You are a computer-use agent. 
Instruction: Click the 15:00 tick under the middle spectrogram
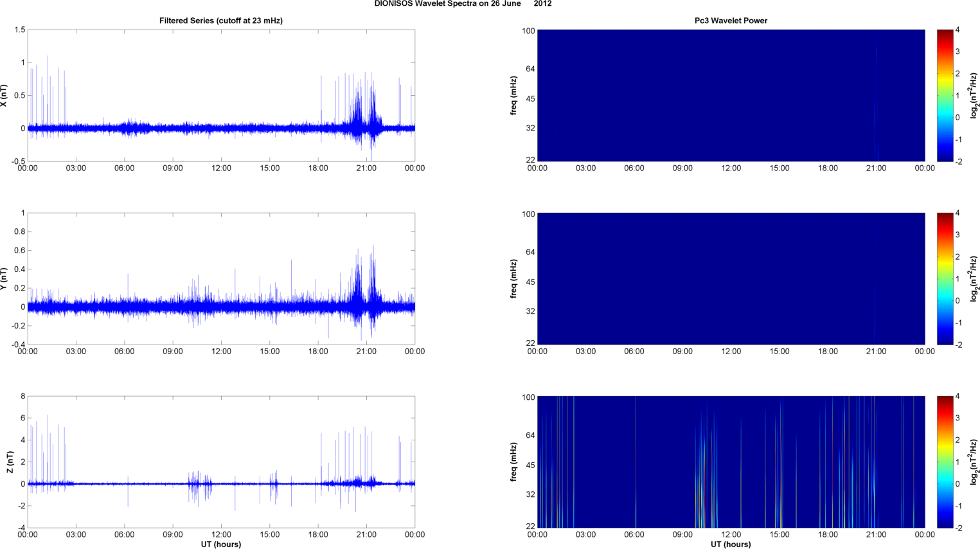coord(780,352)
